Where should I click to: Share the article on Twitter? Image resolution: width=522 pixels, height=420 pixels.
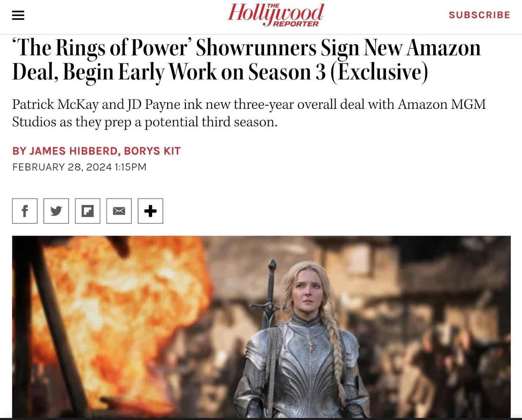56,211
